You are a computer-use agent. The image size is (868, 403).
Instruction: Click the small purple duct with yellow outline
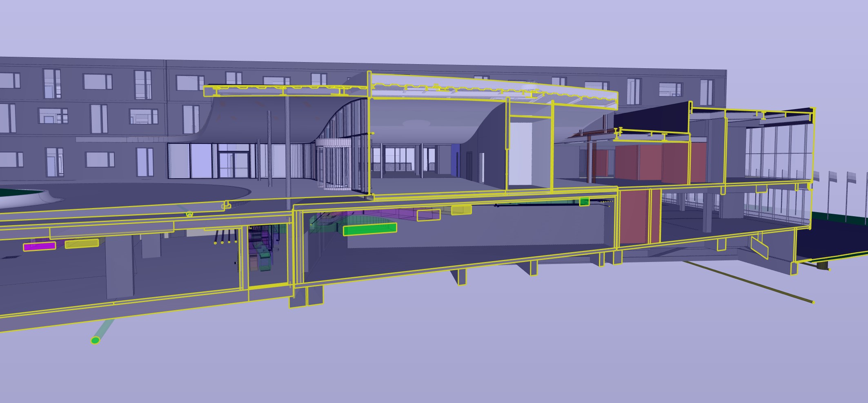click(x=428, y=215)
